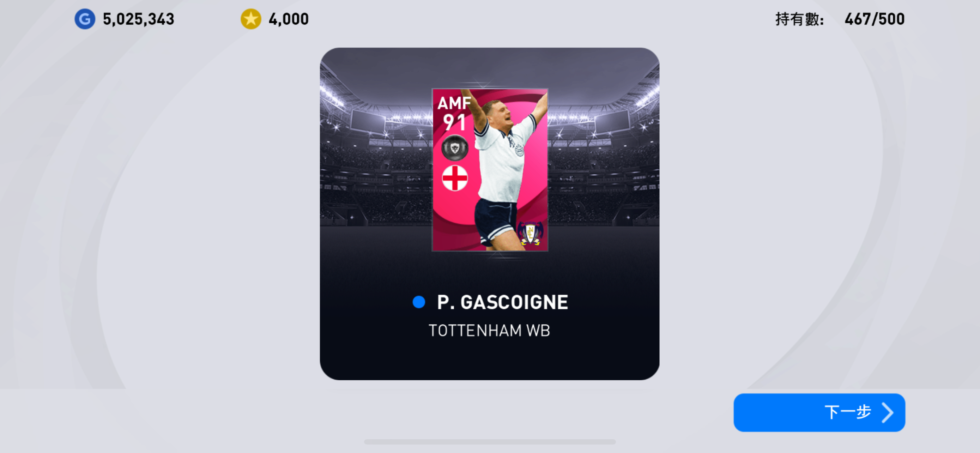Tap the 467/500 squad count
The image size is (980, 453).
874,19
